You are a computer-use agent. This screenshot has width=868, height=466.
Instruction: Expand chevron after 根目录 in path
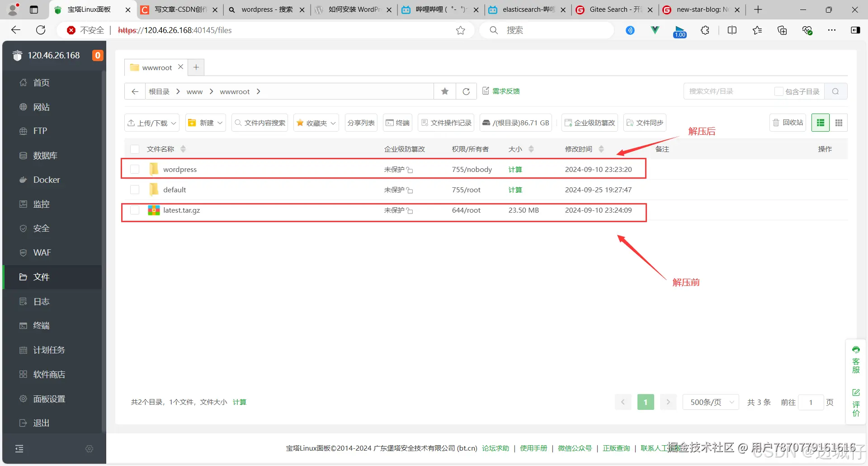[x=178, y=91]
